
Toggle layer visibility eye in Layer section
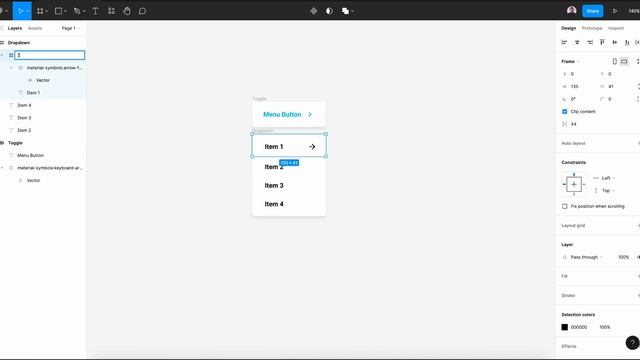[x=638, y=257]
